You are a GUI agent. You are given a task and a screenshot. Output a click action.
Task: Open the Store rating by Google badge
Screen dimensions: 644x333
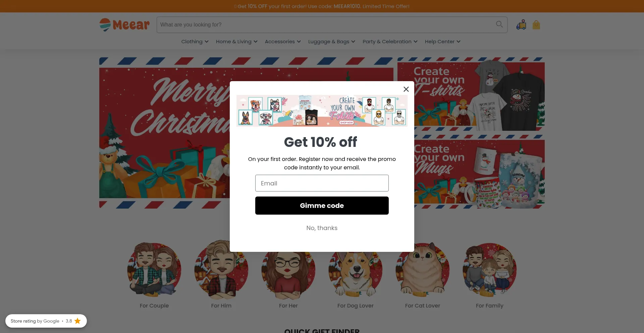46,321
